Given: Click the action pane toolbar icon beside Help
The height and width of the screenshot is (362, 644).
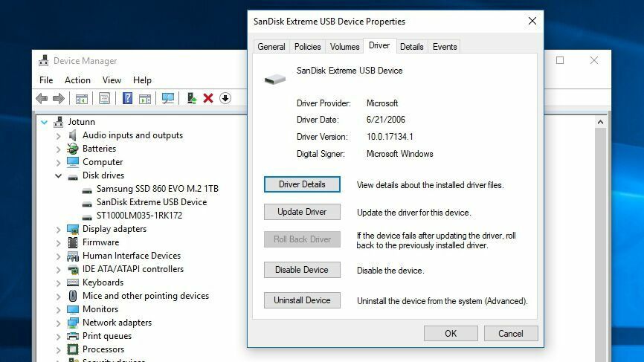Looking at the screenshot, I should (x=144, y=99).
